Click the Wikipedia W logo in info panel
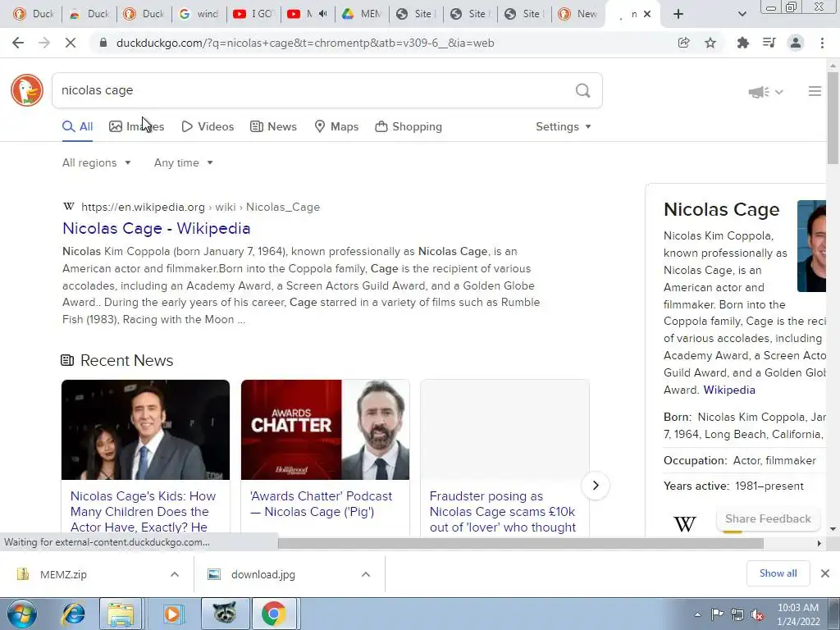This screenshot has height=630, width=840. point(685,523)
